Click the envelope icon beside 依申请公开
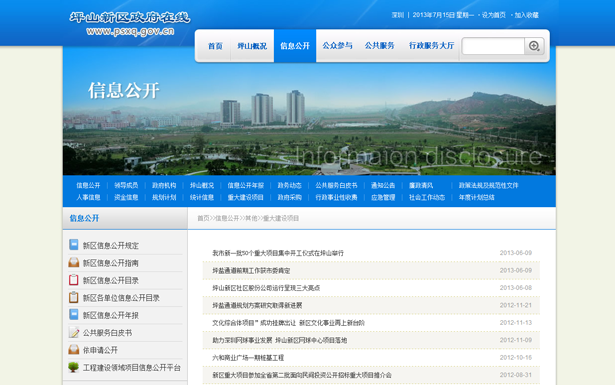 pos(73,349)
